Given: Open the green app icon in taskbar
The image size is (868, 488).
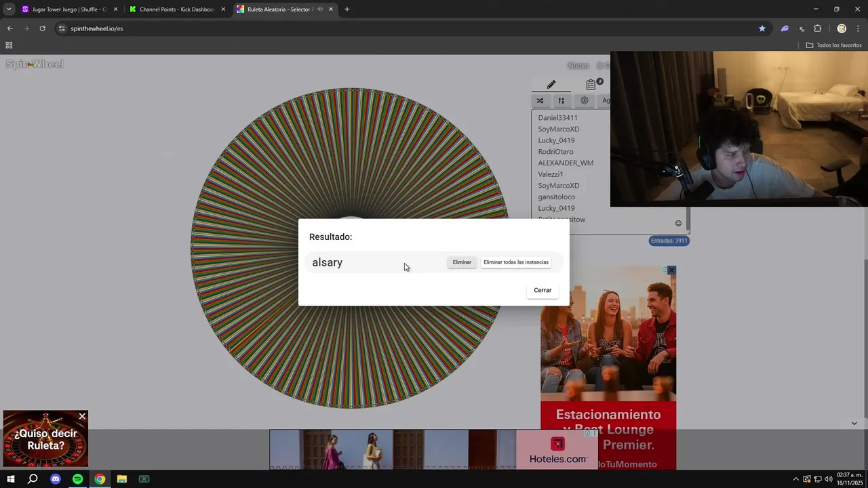Looking at the screenshot, I should pos(144,479).
